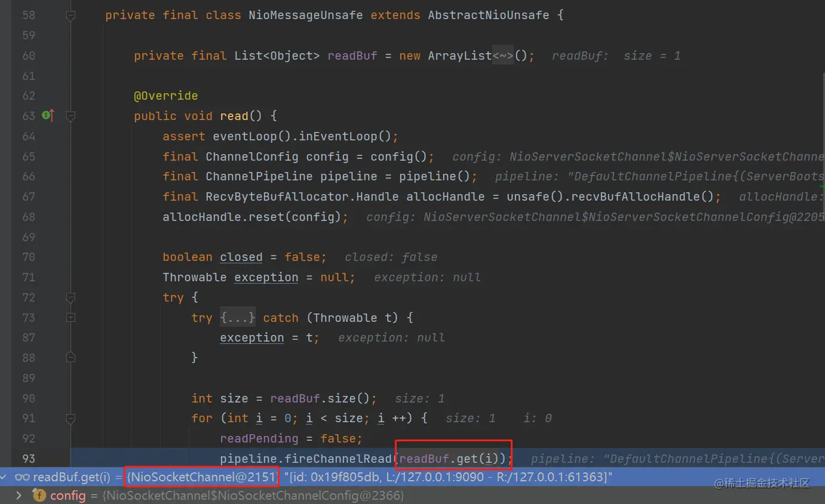Expand the config field node in debugger popup
The height and width of the screenshot is (504, 825).
pyautogui.click(x=19, y=496)
